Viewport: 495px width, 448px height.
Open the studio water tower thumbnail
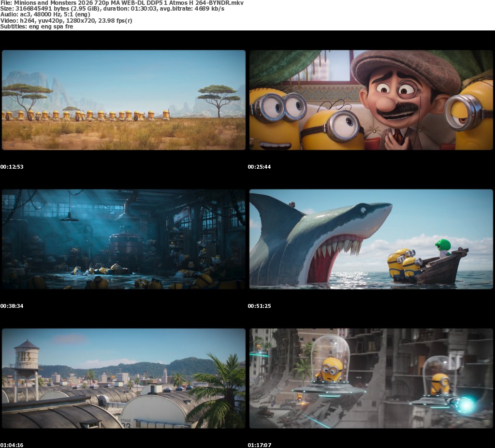tap(124, 378)
